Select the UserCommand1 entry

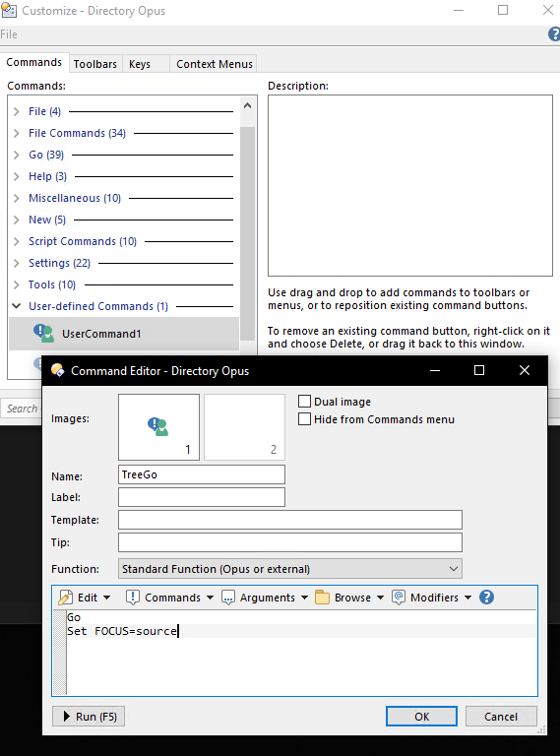[x=124, y=334]
